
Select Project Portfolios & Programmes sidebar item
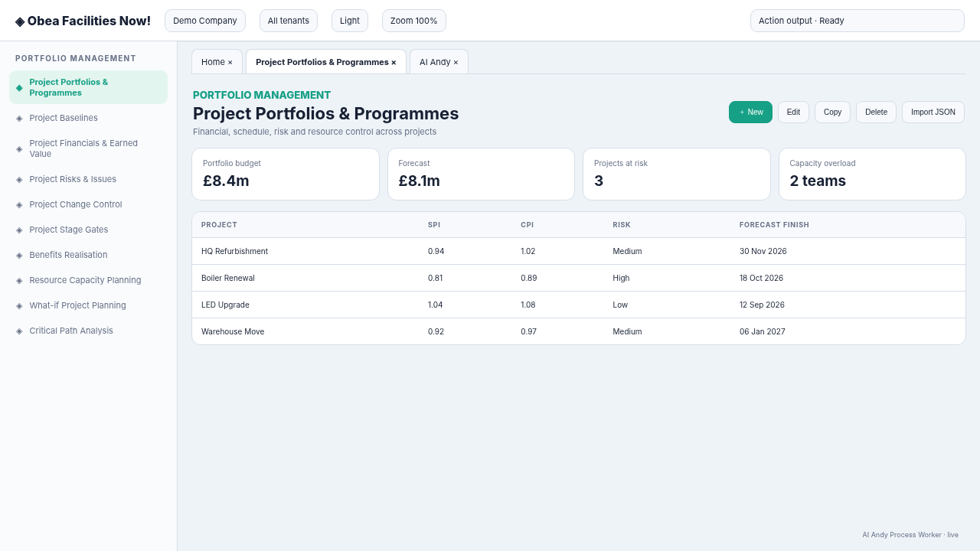tap(88, 87)
